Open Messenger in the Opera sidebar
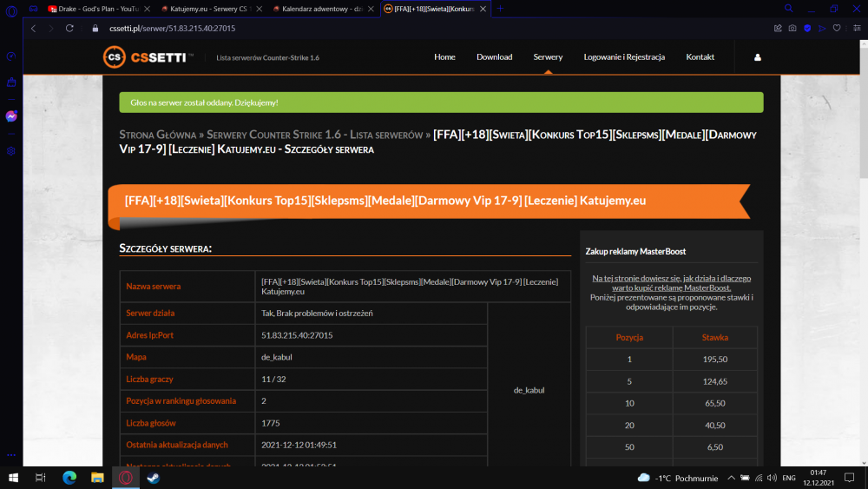868x489 pixels. (11, 116)
